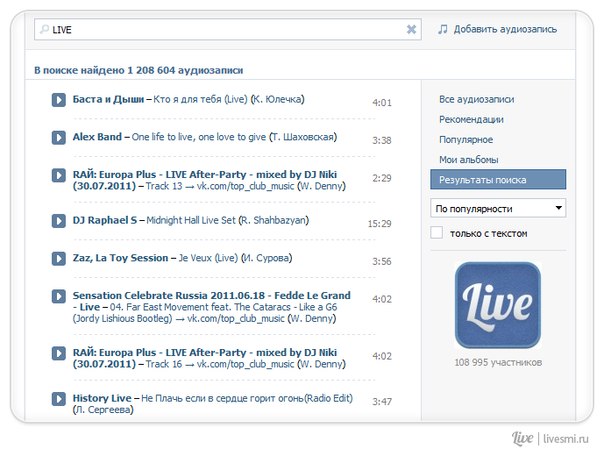Open Популярное section
Viewport: 604px width, 456px height.
point(466,139)
